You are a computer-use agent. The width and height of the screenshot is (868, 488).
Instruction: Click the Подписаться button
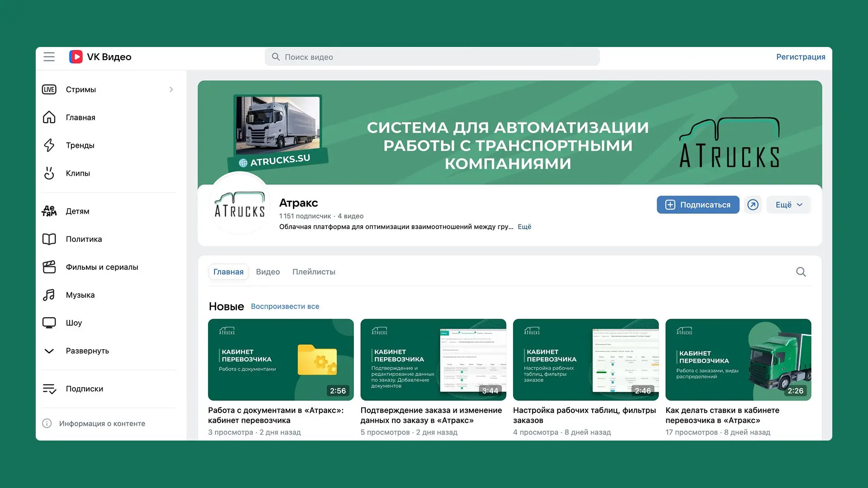pyautogui.click(x=698, y=205)
